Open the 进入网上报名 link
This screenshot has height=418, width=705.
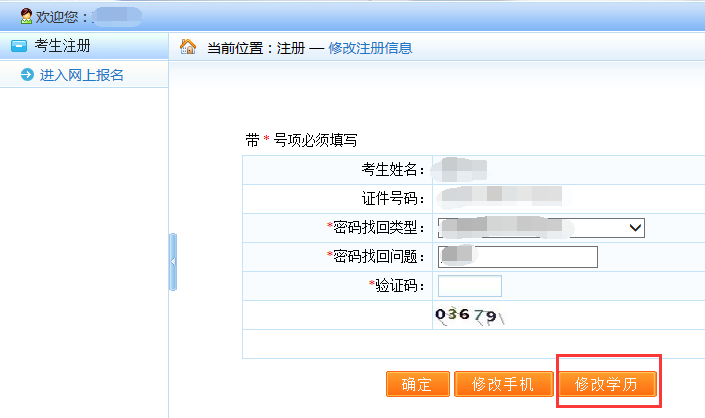tap(81, 75)
